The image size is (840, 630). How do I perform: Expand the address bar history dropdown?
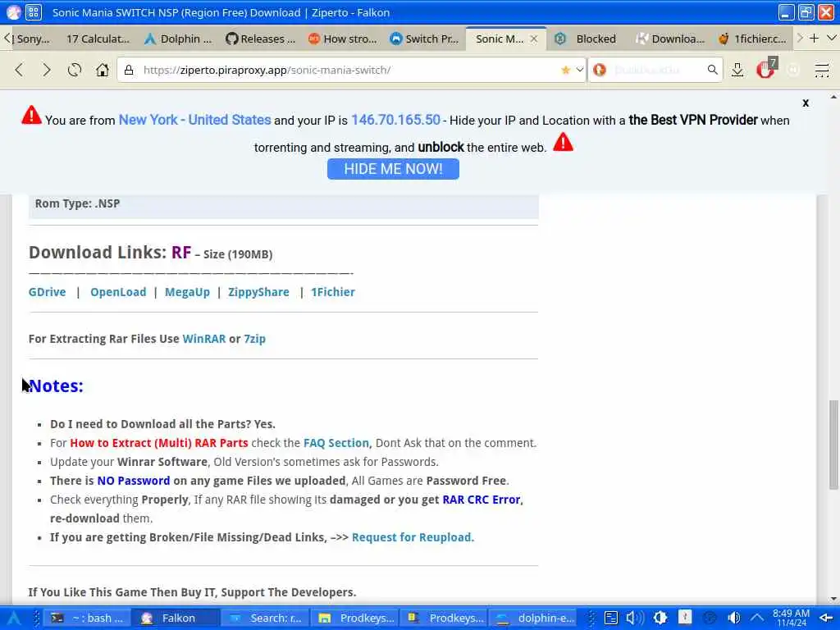click(579, 70)
